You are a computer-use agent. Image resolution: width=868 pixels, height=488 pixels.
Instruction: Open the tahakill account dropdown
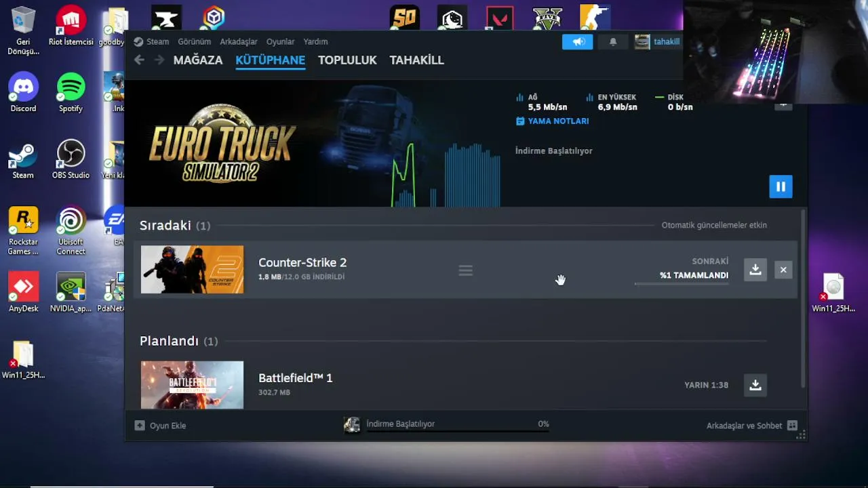click(x=657, y=41)
